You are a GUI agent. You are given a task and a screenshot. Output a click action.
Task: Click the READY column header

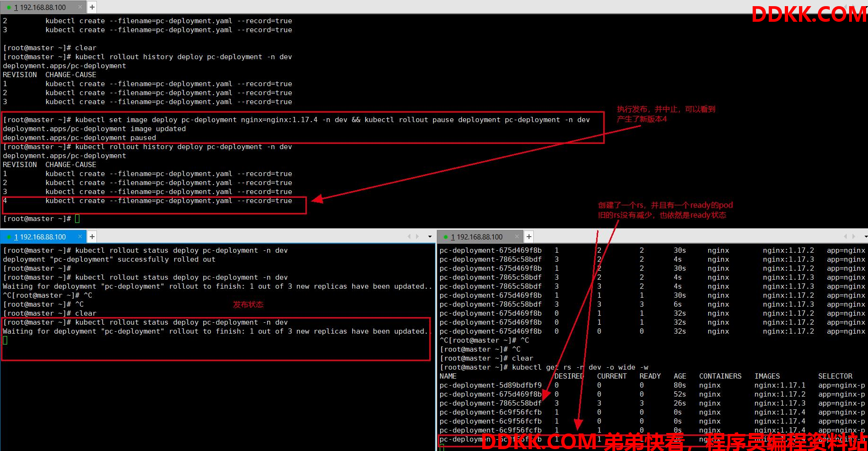(x=650, y=376)
